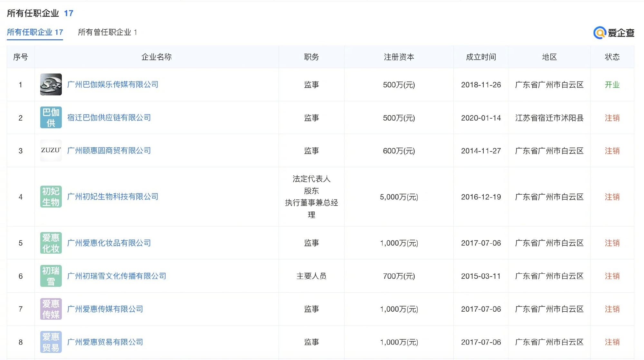Open 广州爱惠传媒有限公司 link
Image resolution: width=644 pixels, height=360 pixels.
(105, 309)
